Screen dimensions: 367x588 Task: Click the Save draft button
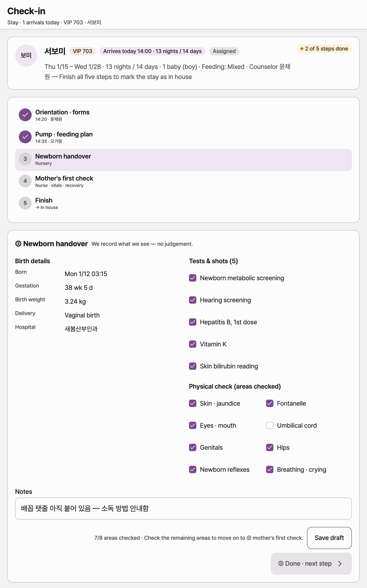pyautogui.click(x=329, y=538)
